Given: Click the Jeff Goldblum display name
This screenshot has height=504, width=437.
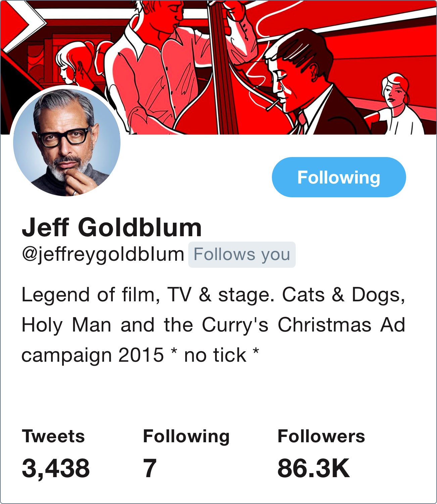Looking at the screenshot, I should coord(112,227).
